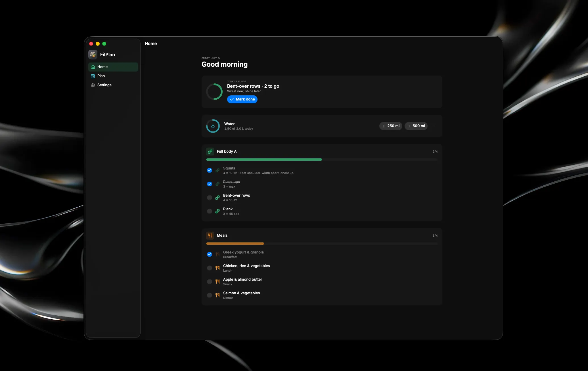Click the FitPlan app logo icon

pyautogui.click(x=93, y=55)
